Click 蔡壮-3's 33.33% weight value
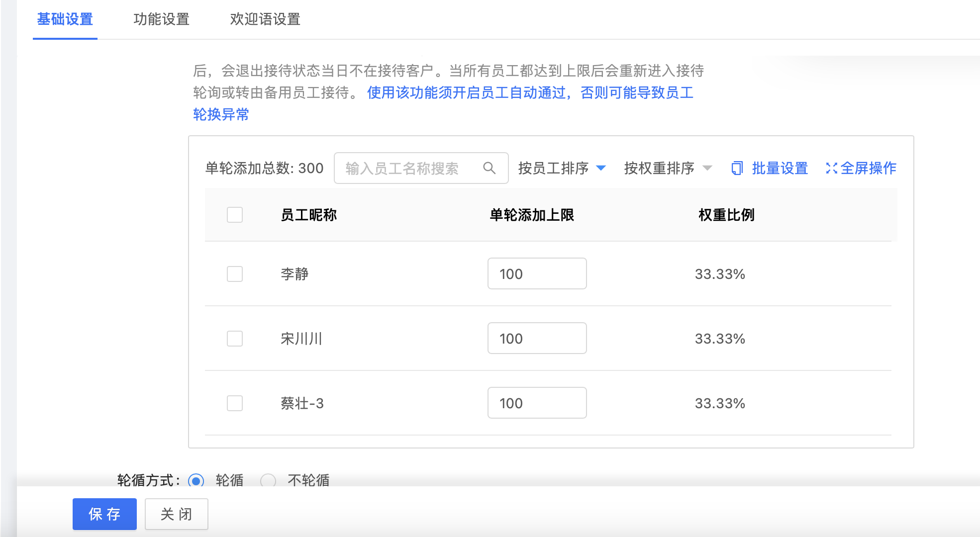 [x=720, y=403]
